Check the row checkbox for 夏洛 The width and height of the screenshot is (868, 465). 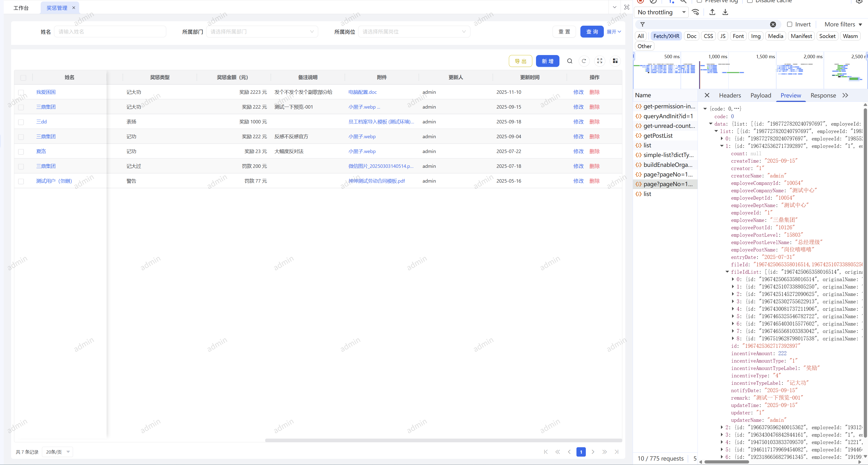click(x=21, y=151)
